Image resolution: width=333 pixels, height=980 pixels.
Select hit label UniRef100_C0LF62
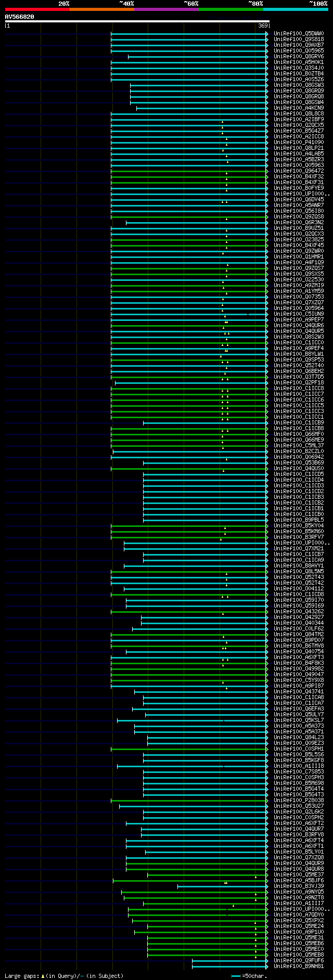(299, 628)
